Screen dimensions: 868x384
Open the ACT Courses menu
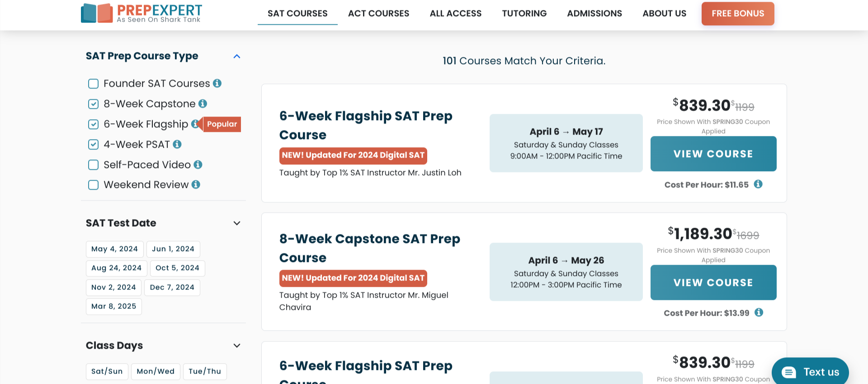click(378, 14)
